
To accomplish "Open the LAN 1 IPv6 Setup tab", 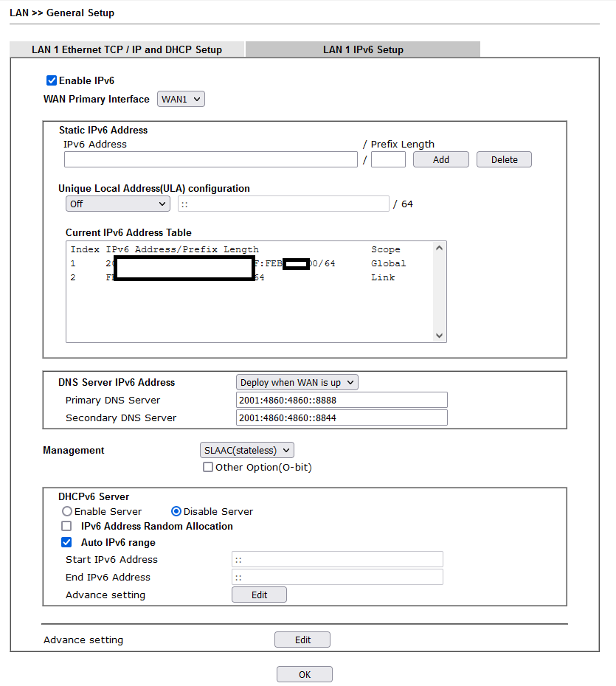I will point(363,49).
